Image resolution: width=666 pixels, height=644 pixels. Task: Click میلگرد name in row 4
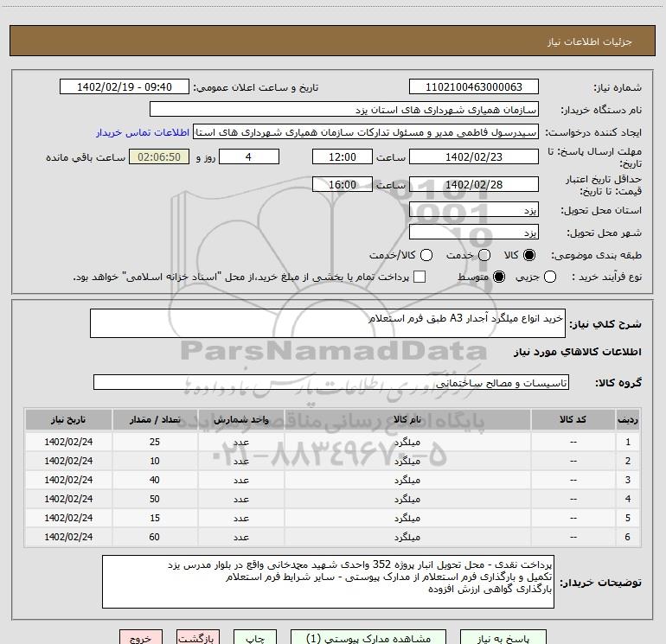pyautogui.click(x=407, y=500)
